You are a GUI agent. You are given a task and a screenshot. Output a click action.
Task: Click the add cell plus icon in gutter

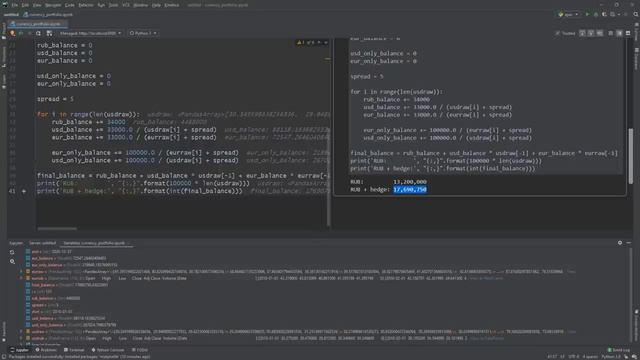(24, 191)
